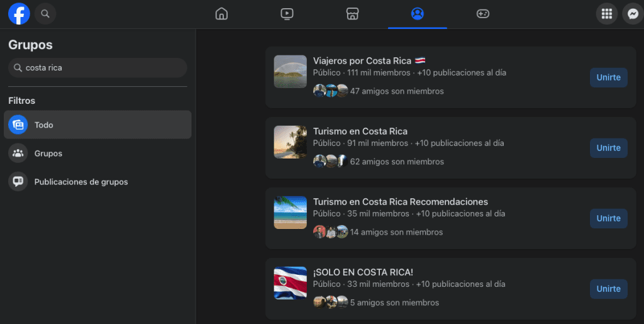Click the Filtros section label
Screen dimensions: 644x324
coord(22,101)
